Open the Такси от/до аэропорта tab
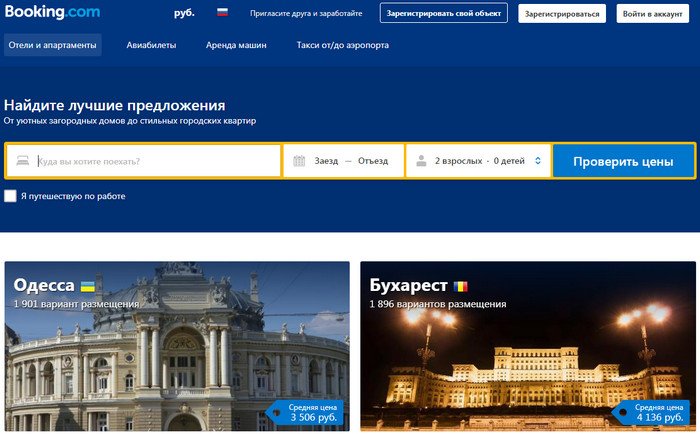 tap(342, 45)
